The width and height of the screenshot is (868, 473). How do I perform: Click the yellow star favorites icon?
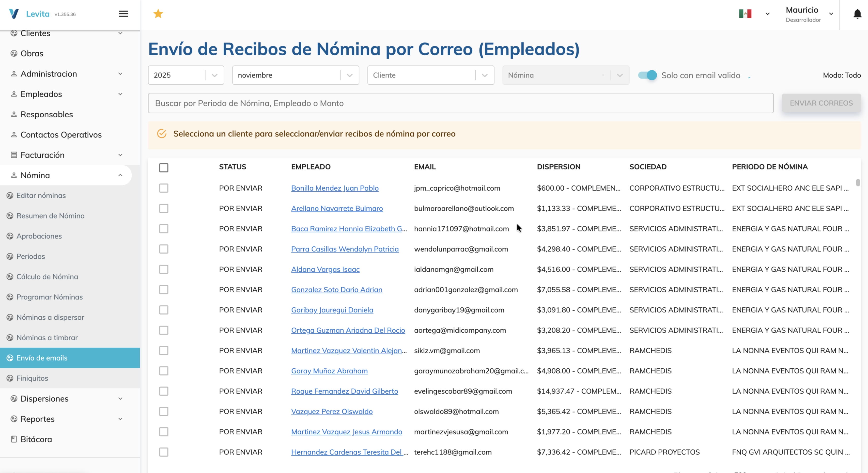coord(158,14)
